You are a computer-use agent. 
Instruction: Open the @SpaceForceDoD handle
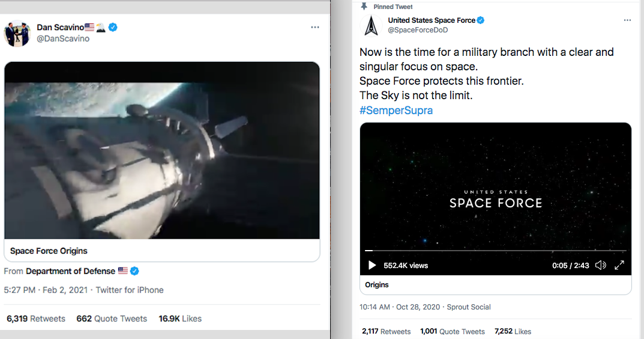(x=418, y=30)
